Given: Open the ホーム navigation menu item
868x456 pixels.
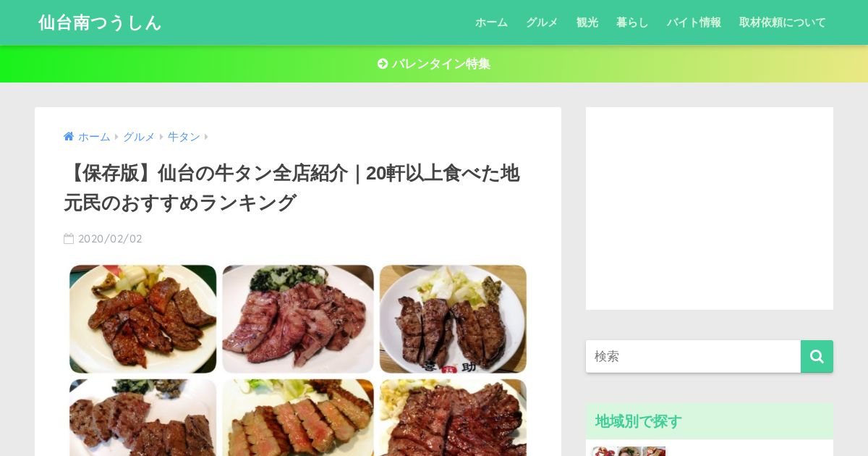Looking at the screenshot, I should [491, 22].
